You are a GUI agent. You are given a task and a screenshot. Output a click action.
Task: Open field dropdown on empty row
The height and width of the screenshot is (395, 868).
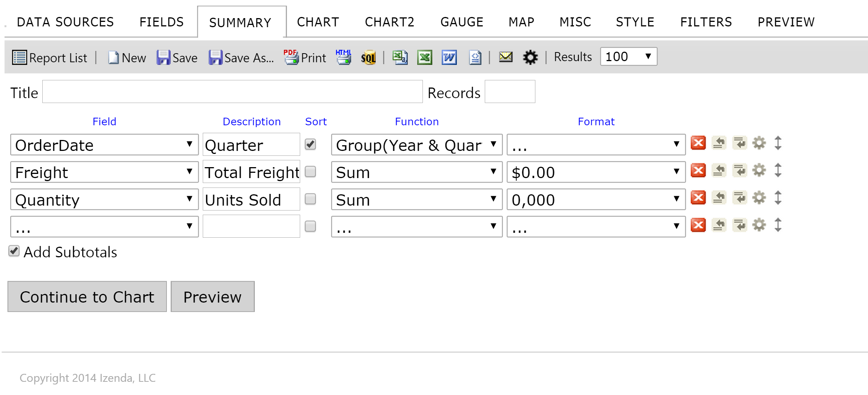104,226
